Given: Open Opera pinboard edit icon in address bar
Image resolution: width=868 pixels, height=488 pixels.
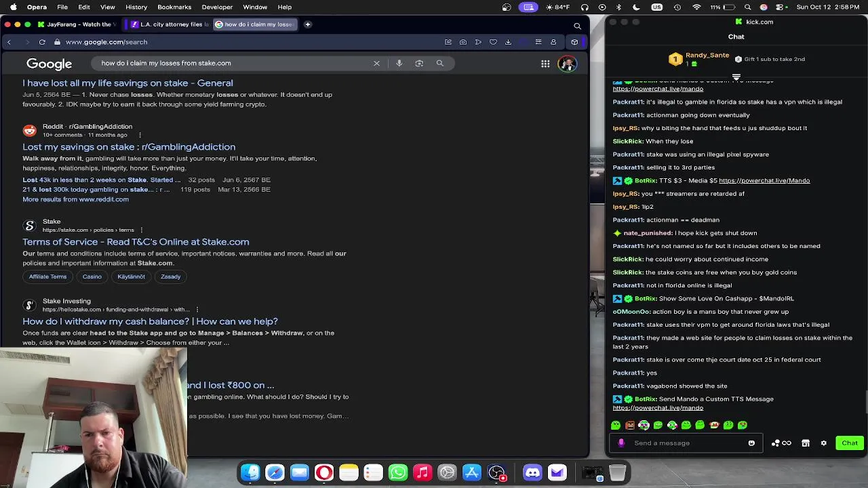Looking at the screenshot, I should 448,42.
